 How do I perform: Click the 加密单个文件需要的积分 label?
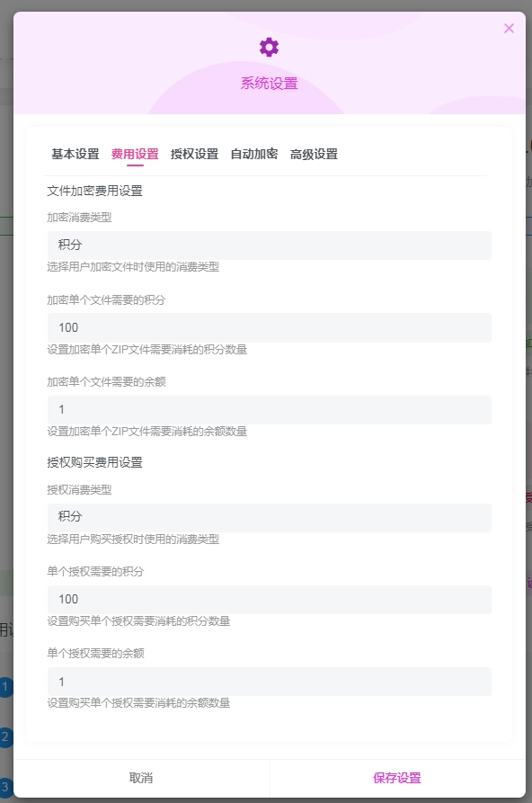107,300
